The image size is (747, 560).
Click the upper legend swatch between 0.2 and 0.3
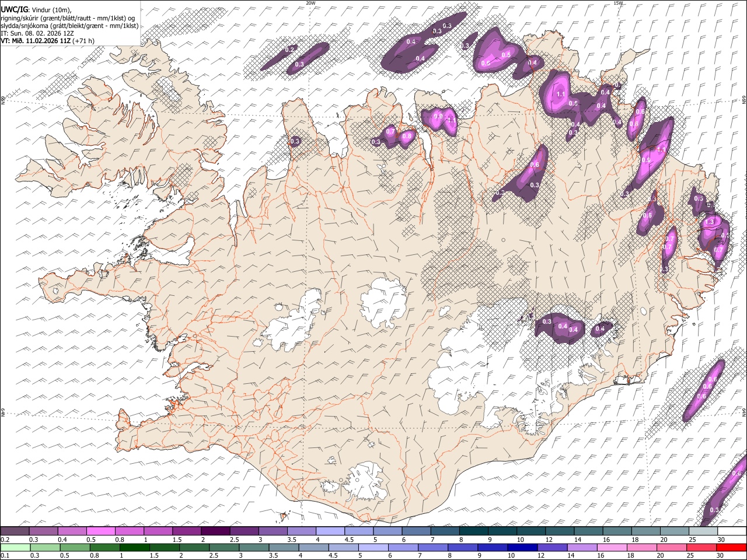(15, 531)
